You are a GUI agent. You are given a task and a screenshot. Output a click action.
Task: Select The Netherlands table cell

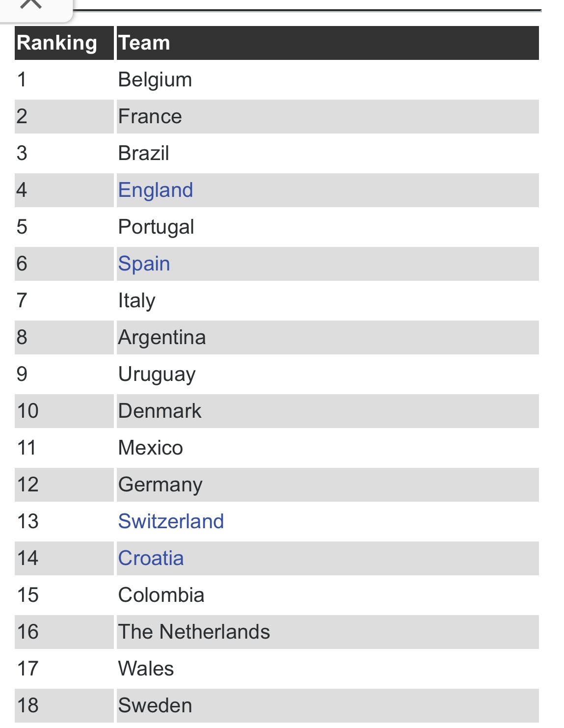tap(328, 632)
